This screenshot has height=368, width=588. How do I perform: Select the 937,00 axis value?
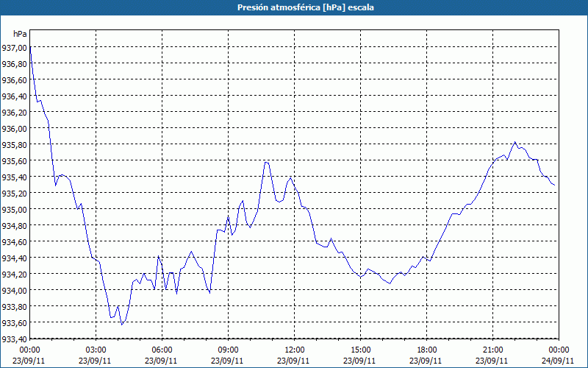[15, 47]
